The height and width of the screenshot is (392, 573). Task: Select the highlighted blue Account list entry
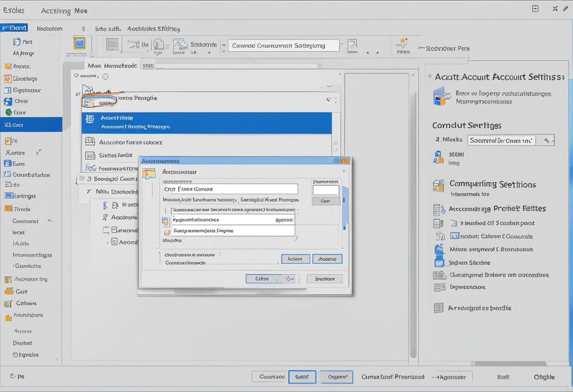pyautogui.click(x=206, y=122)
